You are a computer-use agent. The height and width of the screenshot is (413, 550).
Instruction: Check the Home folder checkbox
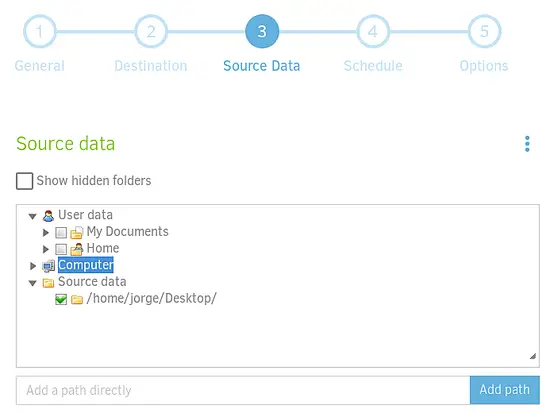click(x=61, y=249)
